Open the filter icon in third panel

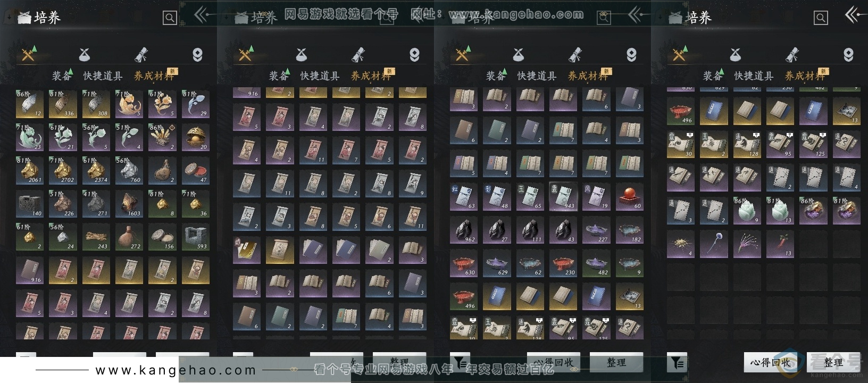click(x=460, y=362)
